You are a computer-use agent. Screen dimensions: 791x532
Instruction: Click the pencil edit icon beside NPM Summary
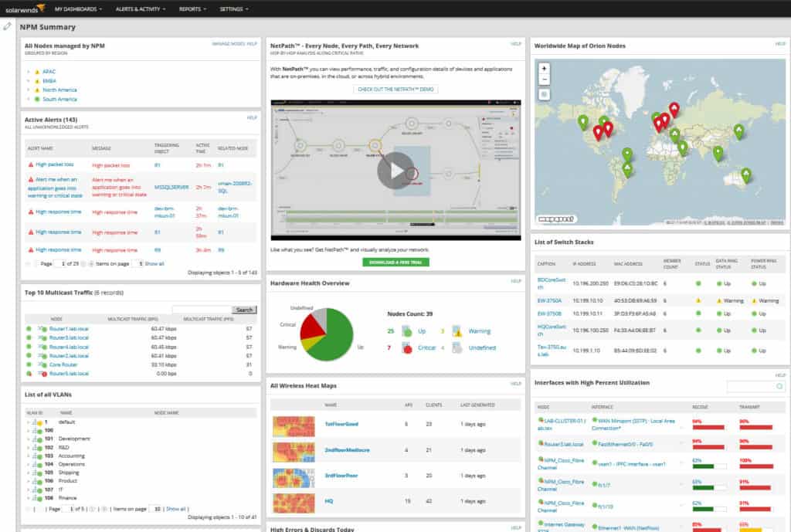pyautogui.click(x=7, y=26)
